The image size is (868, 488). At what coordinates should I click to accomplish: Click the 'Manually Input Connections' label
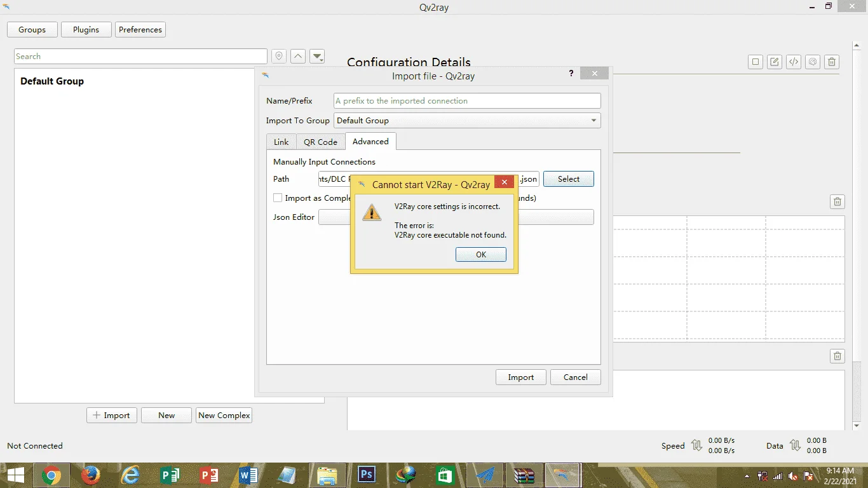[324, 162]
